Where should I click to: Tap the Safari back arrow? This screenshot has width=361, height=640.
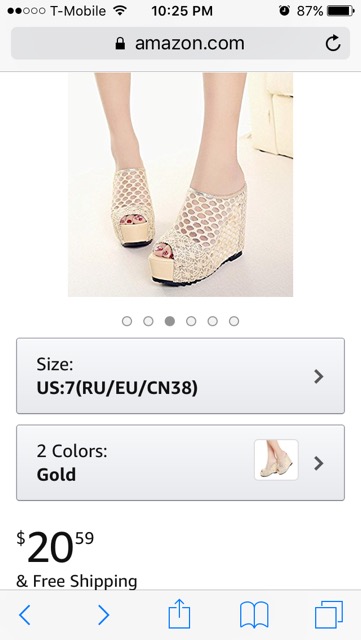pyautogui.click(x=25, y=615)
